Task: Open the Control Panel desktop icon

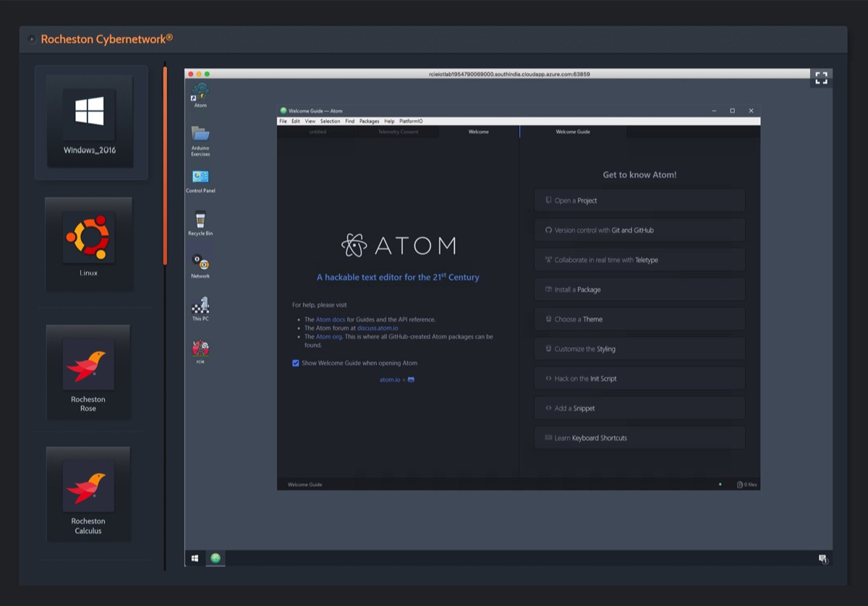Action: 200,182
